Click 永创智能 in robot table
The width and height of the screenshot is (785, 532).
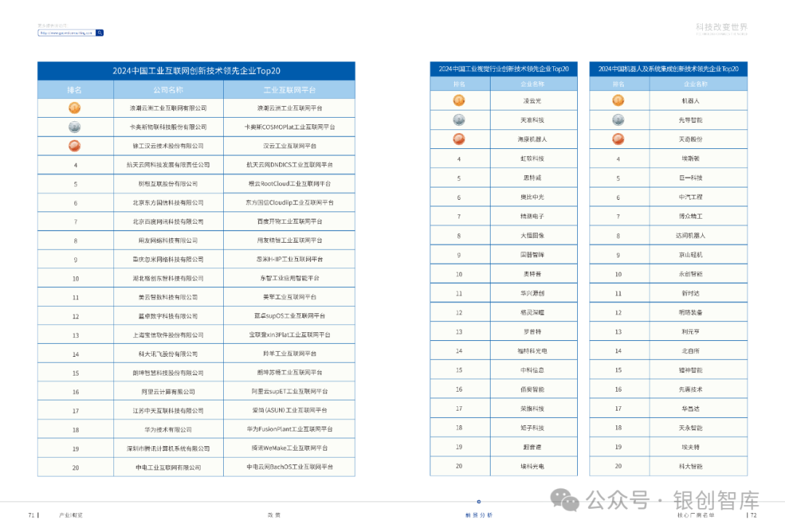(x=691, y=274)
